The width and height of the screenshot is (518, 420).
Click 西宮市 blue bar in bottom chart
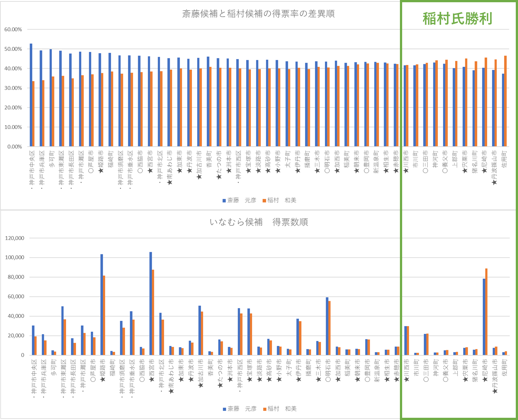pos(150,303)
